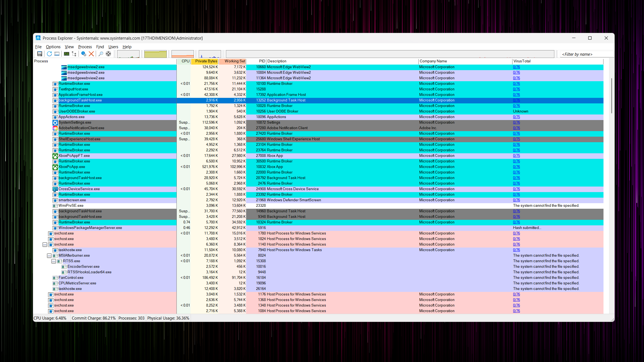Viewport: 644px width, 362px height.
Task: Open the CPU usage history graph
Action: click(x=128, y=54)
